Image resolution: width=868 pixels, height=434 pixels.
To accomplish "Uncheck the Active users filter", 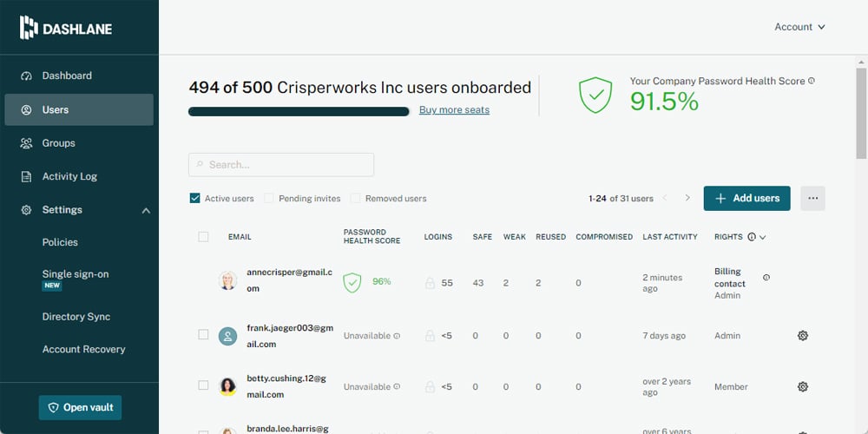I will [195, 198].
